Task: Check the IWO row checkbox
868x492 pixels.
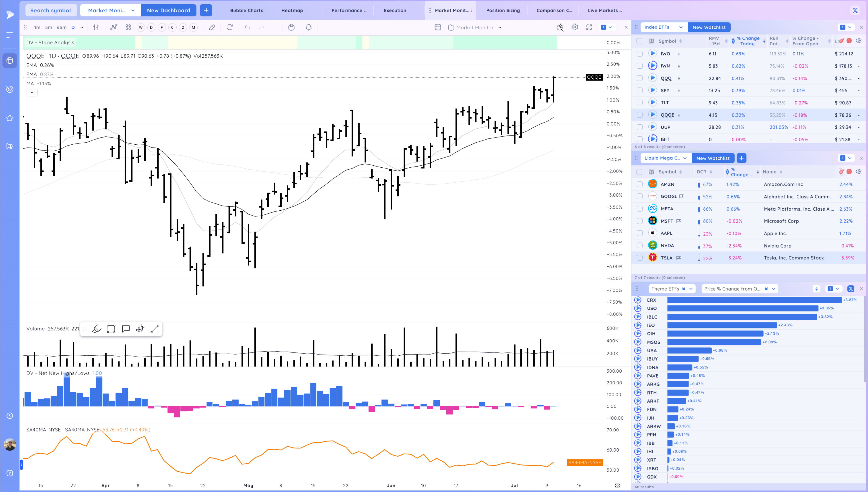Action: (x=639, y=54)
